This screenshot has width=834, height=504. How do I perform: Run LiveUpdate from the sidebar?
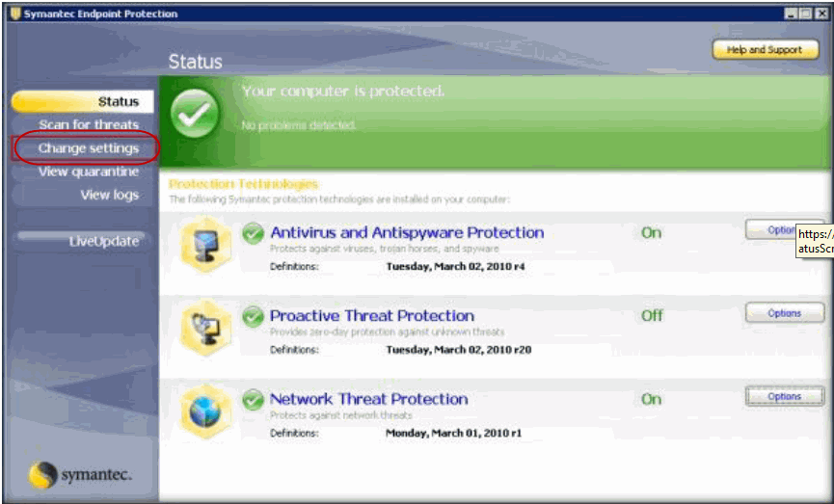pyautogui.click(x=103, y=241)
